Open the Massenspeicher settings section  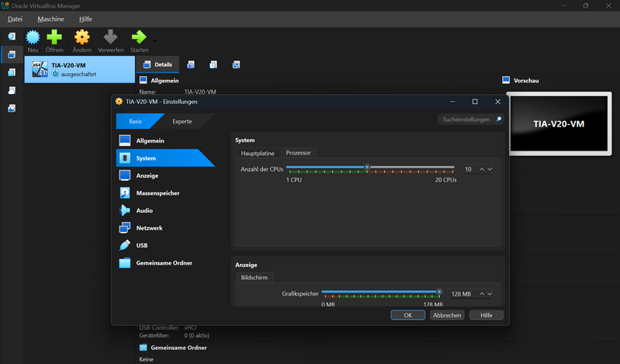[158, 193]
